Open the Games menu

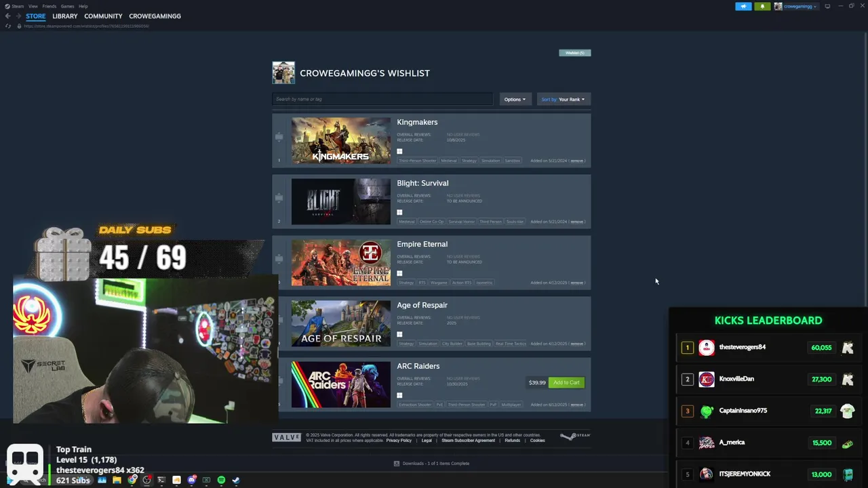pyautogui.click(x=67, y=6)
